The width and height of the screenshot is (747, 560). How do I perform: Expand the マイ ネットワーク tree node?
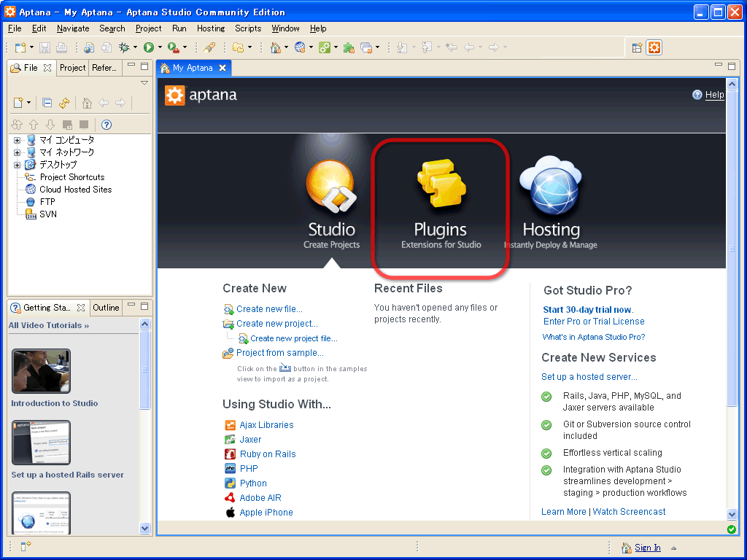click(18, 152)
